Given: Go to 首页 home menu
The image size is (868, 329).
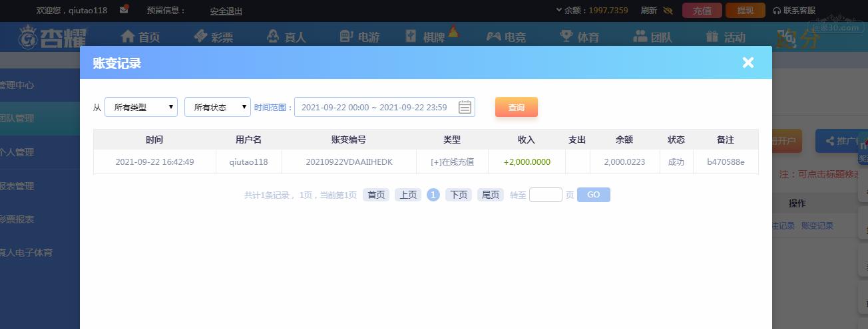Looking at the screenshot, I should point(140,37).
